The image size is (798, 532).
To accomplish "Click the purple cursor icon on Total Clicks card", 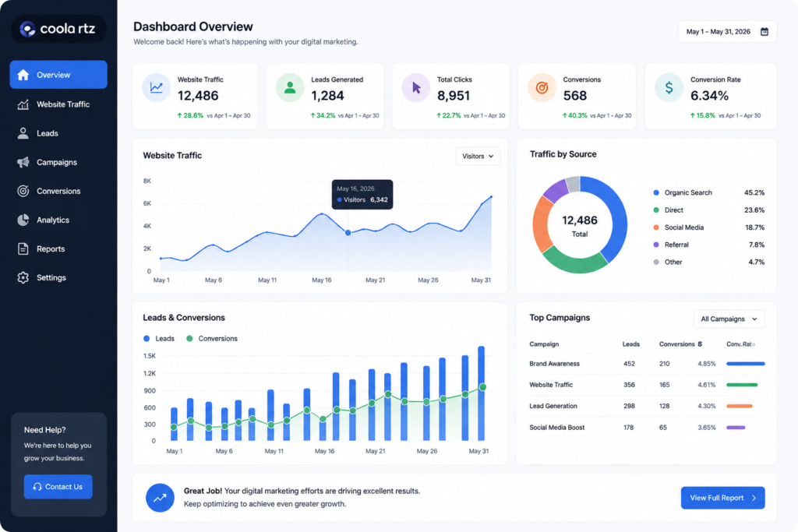I will click(x=416, y=87).
